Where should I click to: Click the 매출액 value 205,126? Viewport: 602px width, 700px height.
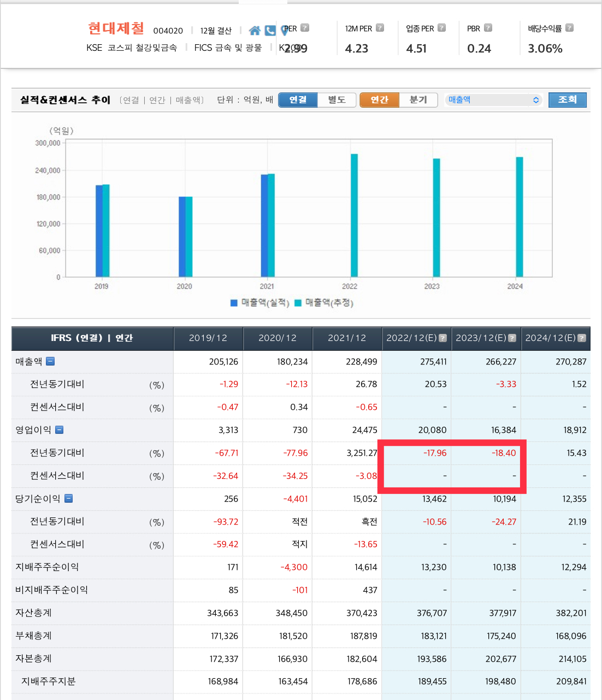click(223, 362)
